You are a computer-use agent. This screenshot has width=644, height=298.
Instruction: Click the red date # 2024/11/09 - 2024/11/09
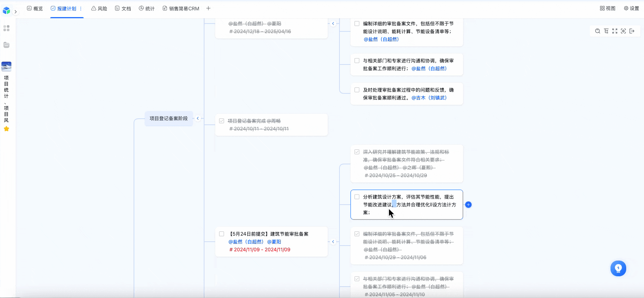point(260,250)
